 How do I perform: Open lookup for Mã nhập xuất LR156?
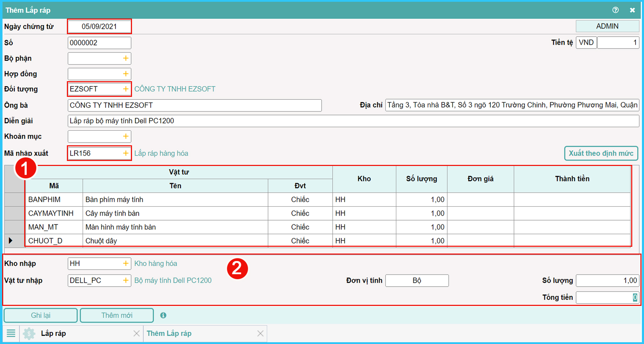(x=126, y=153)
